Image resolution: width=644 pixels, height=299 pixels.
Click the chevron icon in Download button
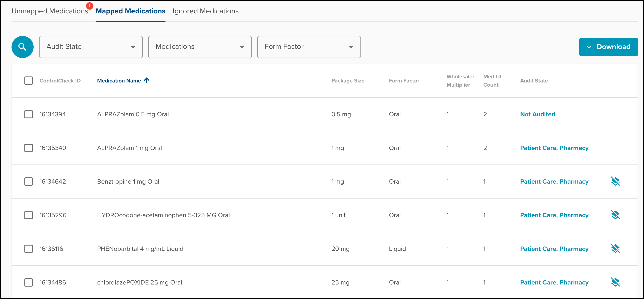tap(589, 47)
